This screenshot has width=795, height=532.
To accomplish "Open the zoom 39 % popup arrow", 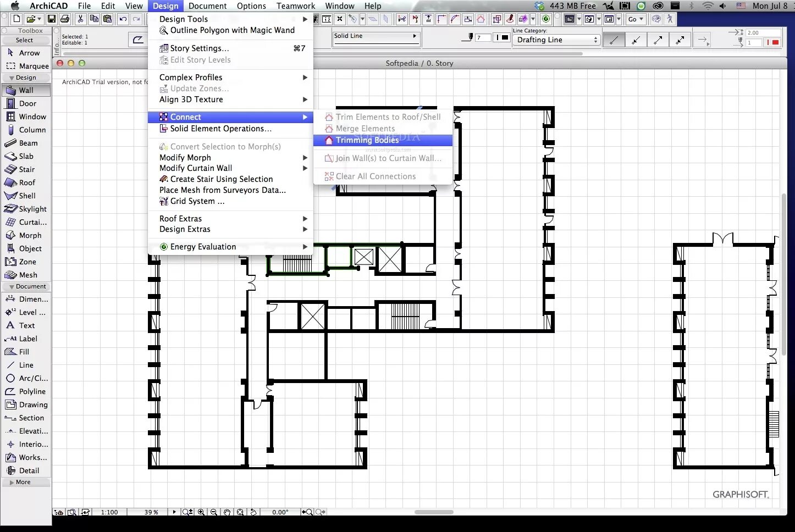I will coord(174,512).
